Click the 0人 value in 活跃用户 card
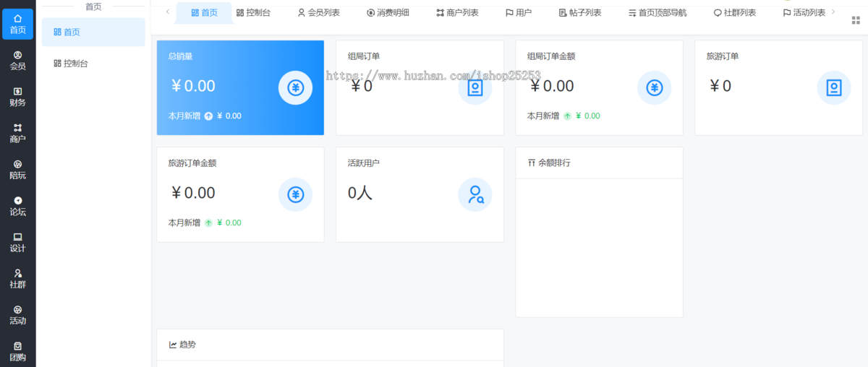 coord(360,193)
